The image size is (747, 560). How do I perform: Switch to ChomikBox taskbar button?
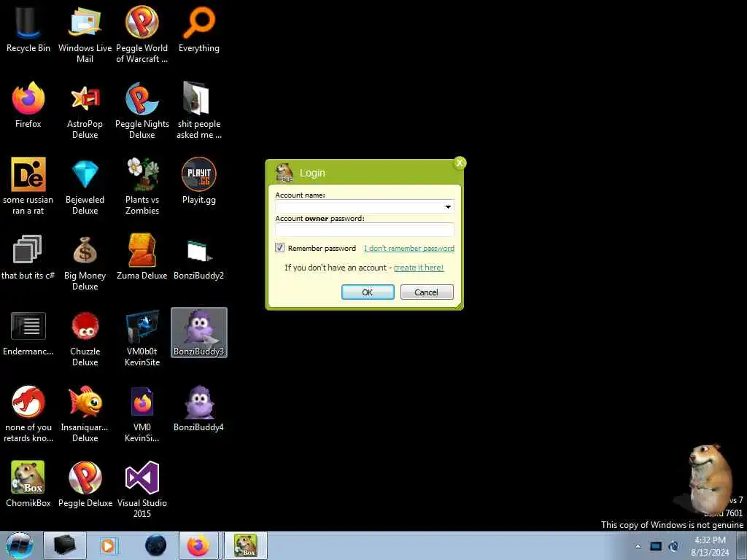246,545
